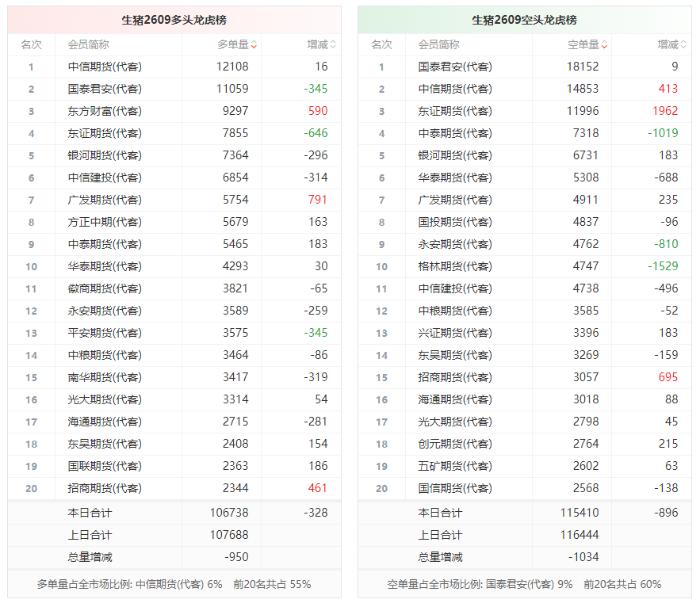
Task: Click the 12108 long volume cell
Action: pyautogui.click(x=232, y=67)
